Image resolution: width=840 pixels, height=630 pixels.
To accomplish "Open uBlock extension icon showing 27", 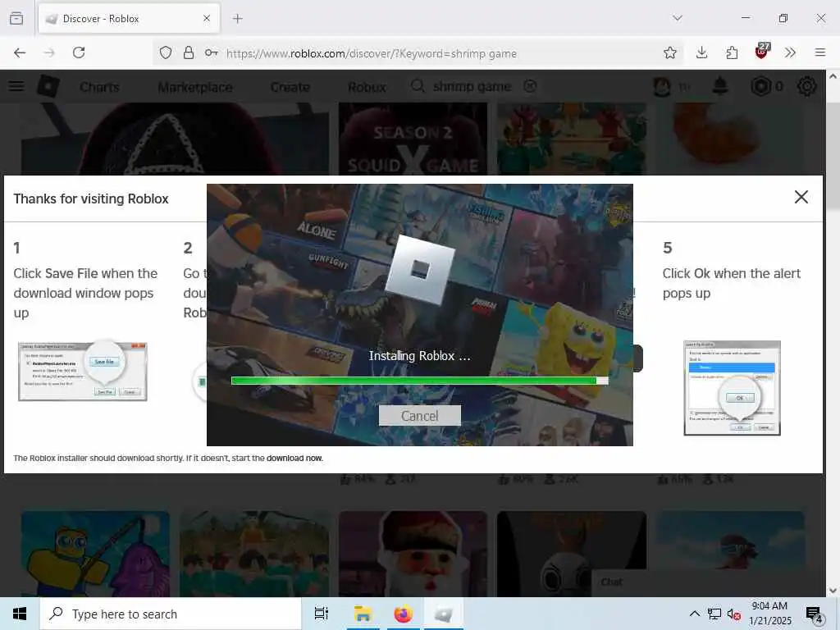I will [762, 51].
